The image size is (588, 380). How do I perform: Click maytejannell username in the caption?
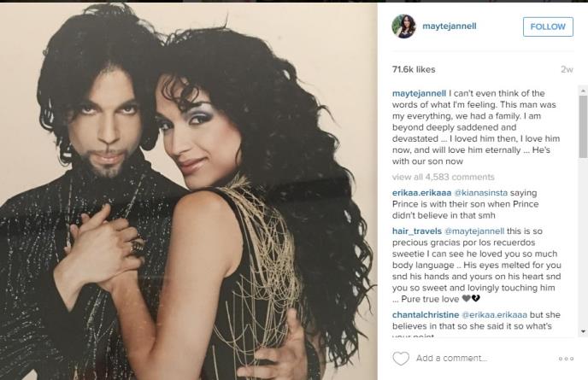(419, 93)
